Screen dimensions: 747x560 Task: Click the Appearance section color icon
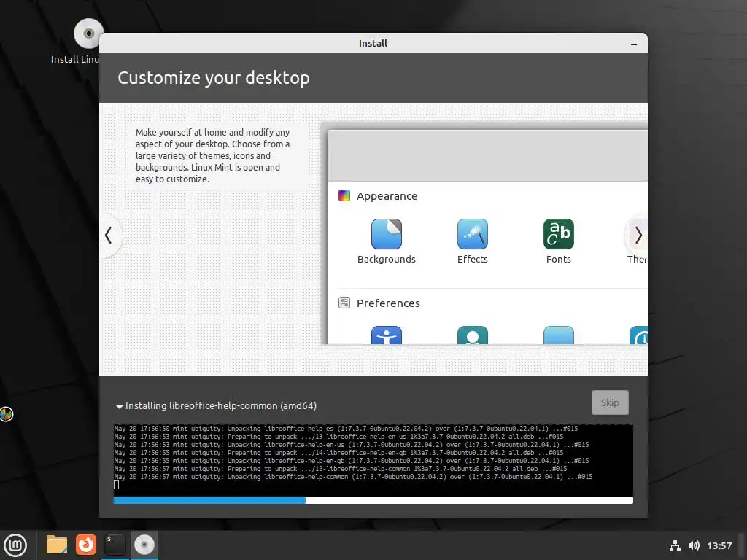tap(344, 195)
